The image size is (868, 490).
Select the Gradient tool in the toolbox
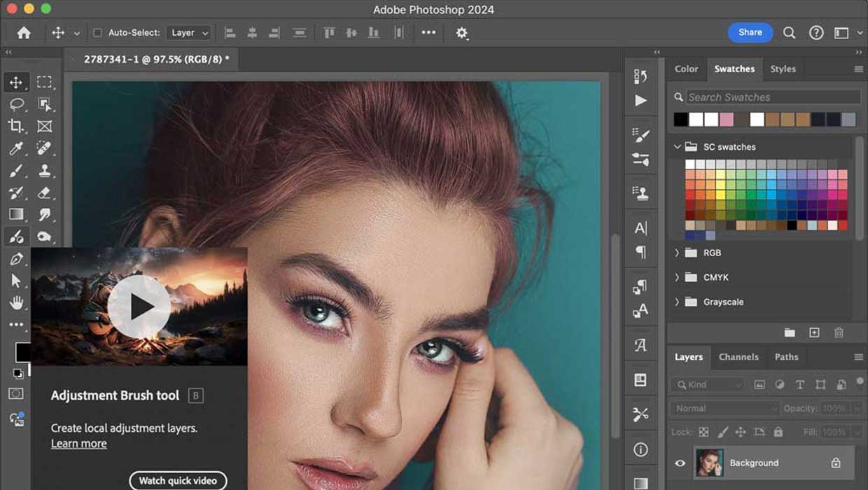point(16,214)
